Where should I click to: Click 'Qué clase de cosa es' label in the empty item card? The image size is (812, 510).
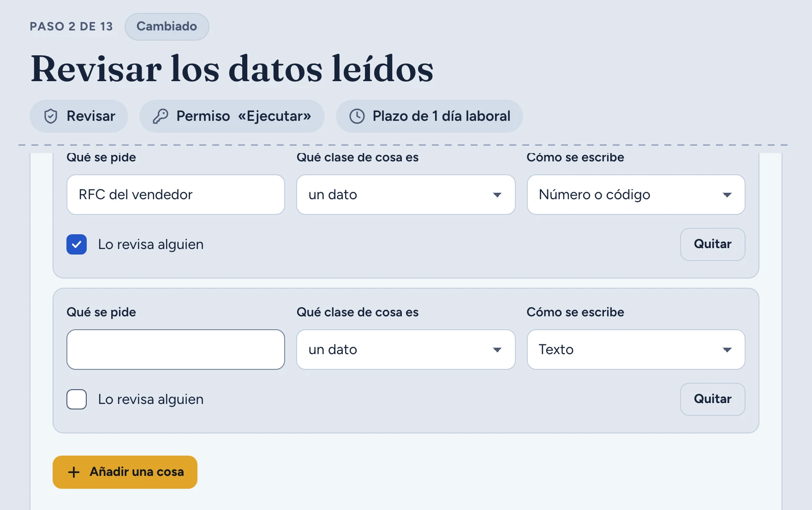pyautogui.click(x=358, y=312)
